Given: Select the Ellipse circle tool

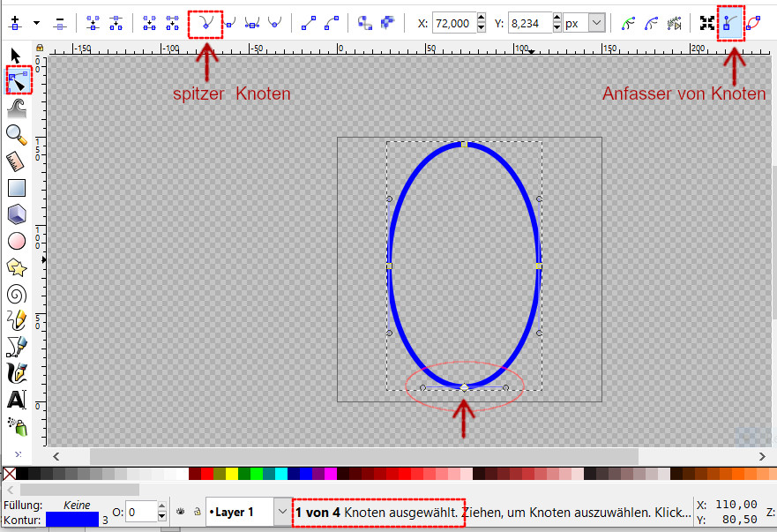Looking at the screenshot, I should [17, 241].
